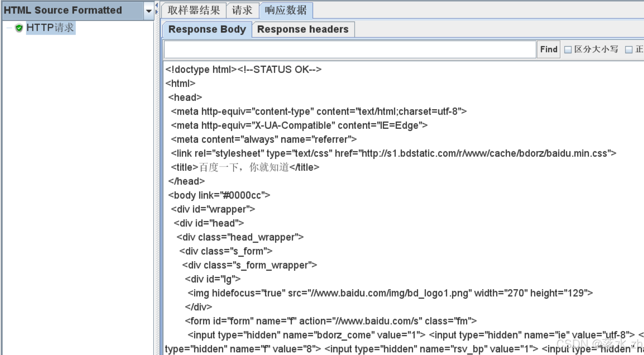Click the body link=#0000cc line

click(x=219, y=195)
